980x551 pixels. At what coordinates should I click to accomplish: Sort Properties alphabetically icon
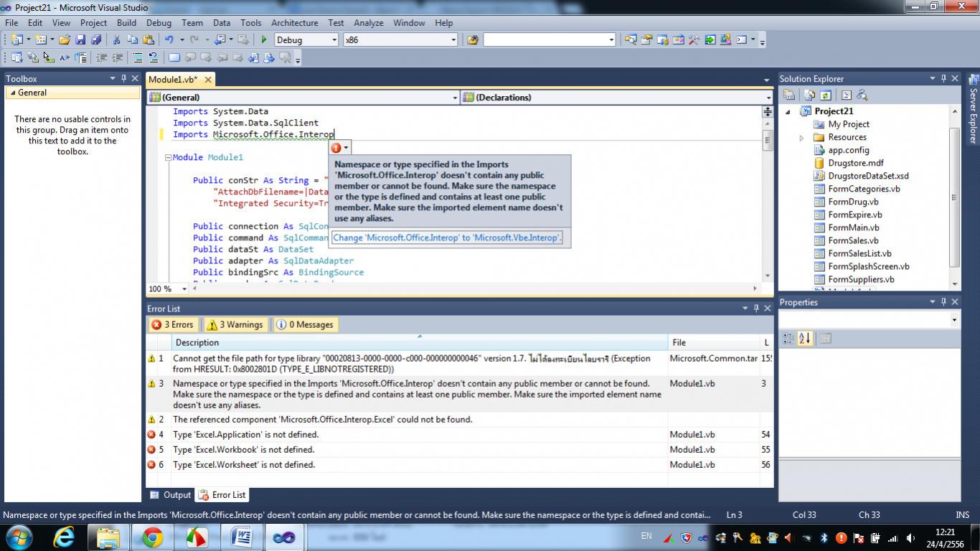804,339
